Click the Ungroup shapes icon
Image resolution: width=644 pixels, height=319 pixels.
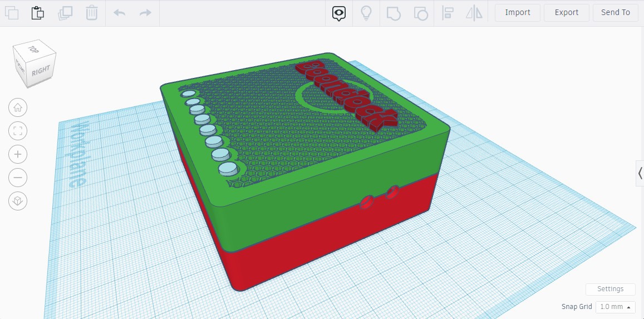pos(421,13)
